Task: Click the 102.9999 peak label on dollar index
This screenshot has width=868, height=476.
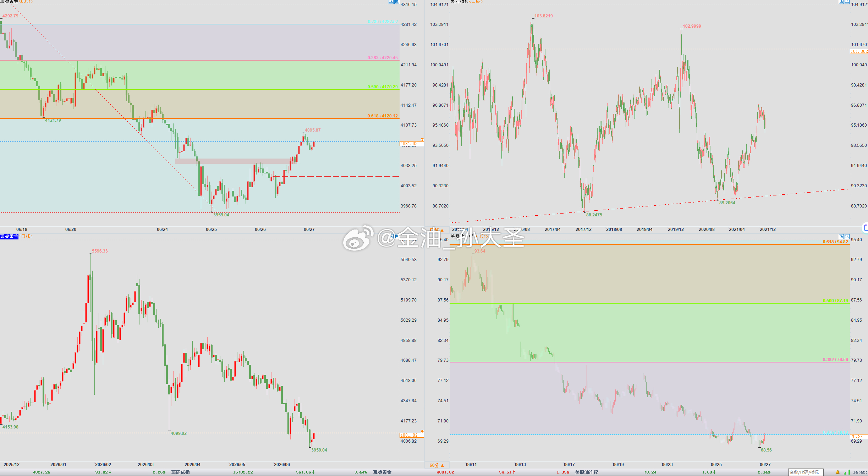Action: pyautogui.click(x=692, y=26)
